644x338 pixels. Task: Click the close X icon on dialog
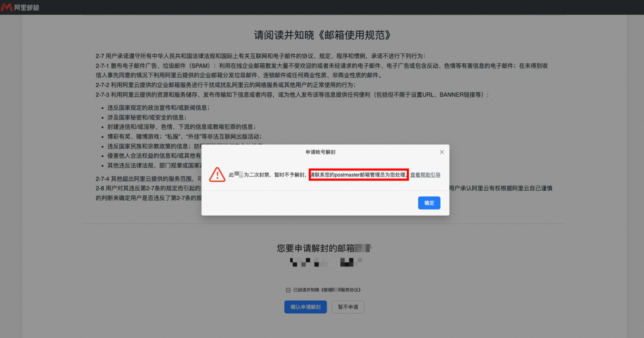(442, 152)
